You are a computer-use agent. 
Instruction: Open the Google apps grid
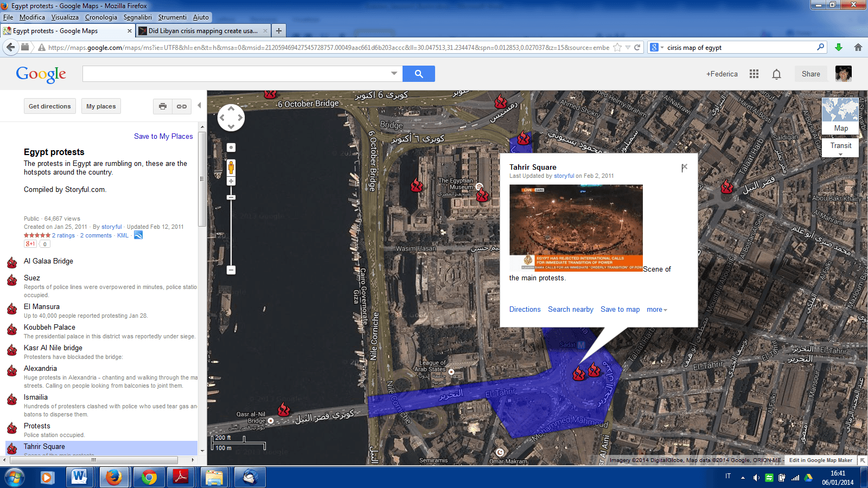point(754,74)
